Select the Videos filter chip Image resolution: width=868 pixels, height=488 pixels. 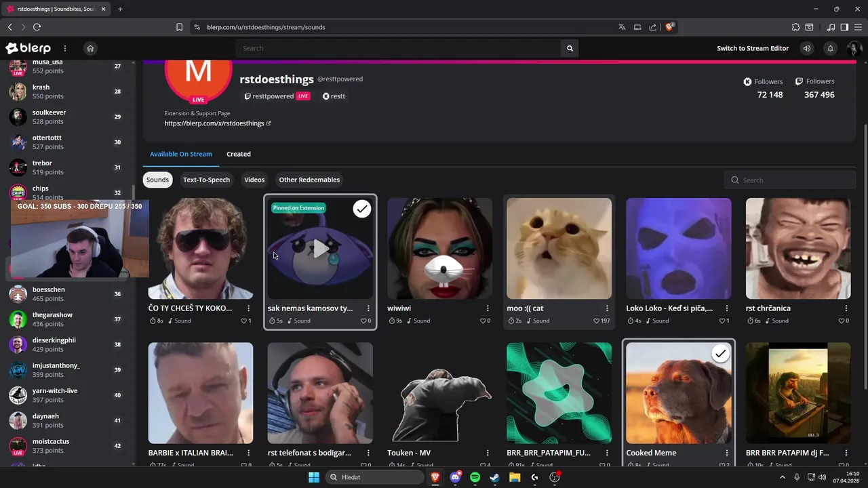click(x=254, y=180)
